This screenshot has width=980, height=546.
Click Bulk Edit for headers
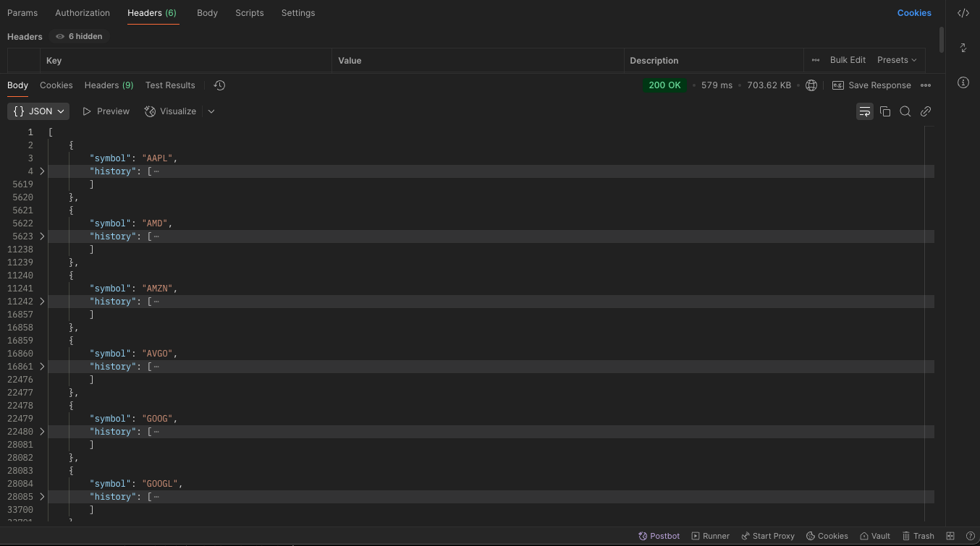pos(848,60)
